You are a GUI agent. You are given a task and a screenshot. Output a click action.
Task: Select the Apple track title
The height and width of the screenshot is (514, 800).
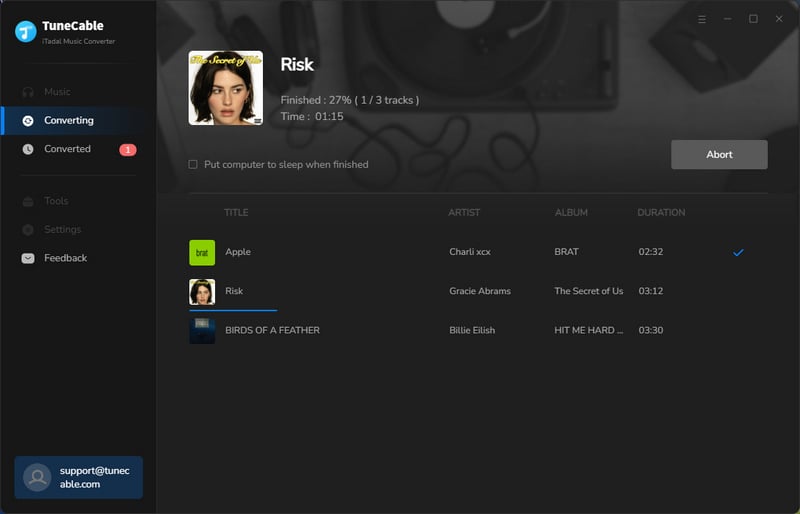point(238,252)
